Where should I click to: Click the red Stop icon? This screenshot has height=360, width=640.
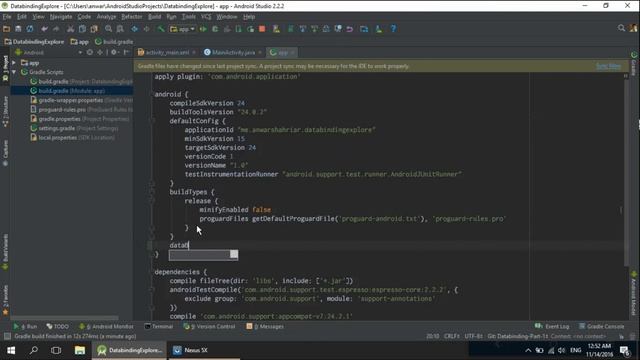(x=262, y=29)
